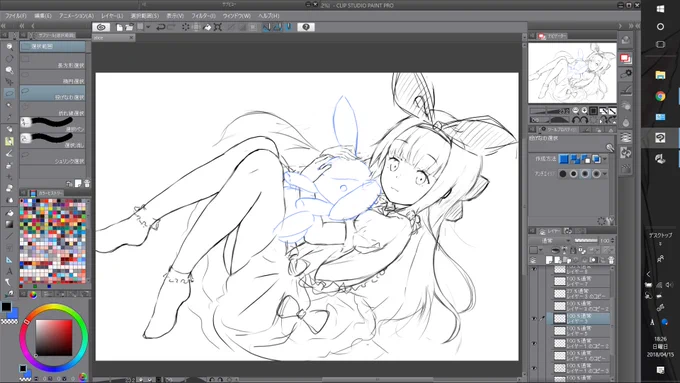
Task: Zoom out in Navigator panel
Action: pyautogui.click(x=575, y=111)
